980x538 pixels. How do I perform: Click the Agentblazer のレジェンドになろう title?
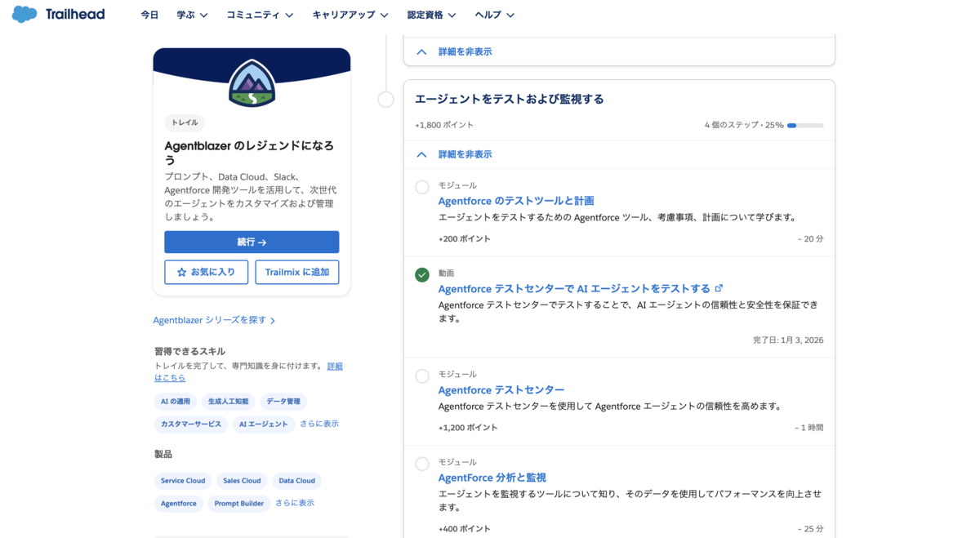pos(249,153)
